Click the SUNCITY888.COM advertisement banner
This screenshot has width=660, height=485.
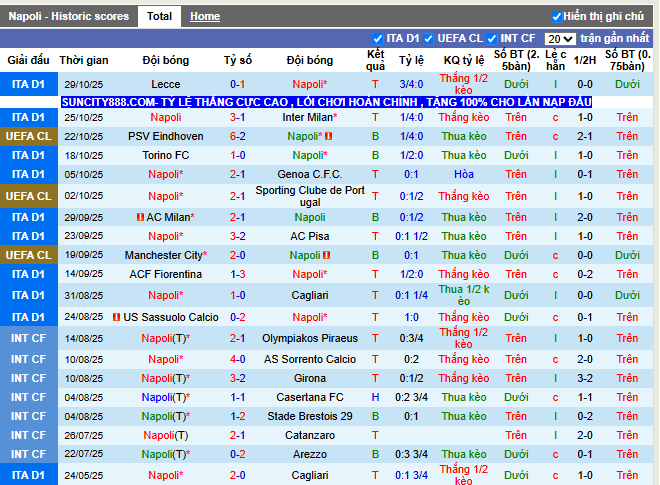pos(327,102)
